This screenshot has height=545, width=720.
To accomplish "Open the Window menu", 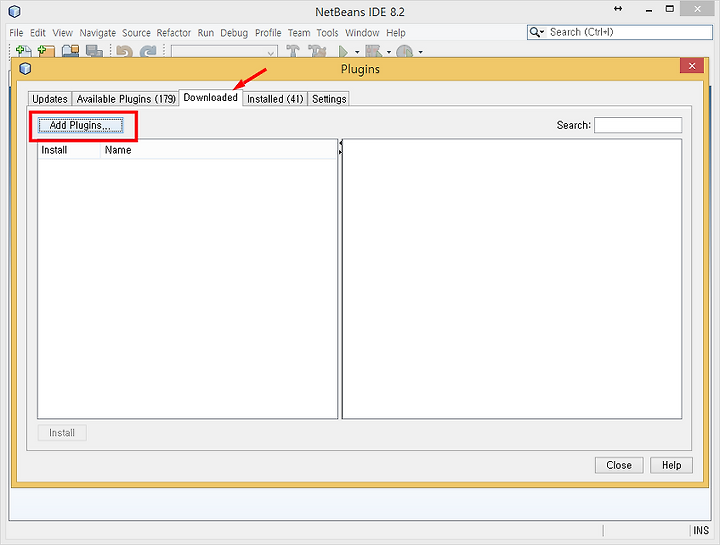I will click(x=362, y=33).
